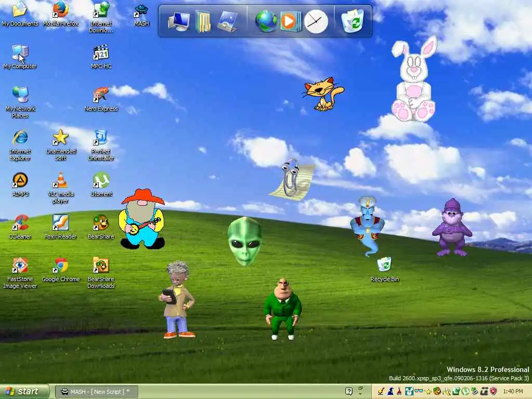Click the green alien head character
Viewport: 532px width, 399px height.
point(245,241)
